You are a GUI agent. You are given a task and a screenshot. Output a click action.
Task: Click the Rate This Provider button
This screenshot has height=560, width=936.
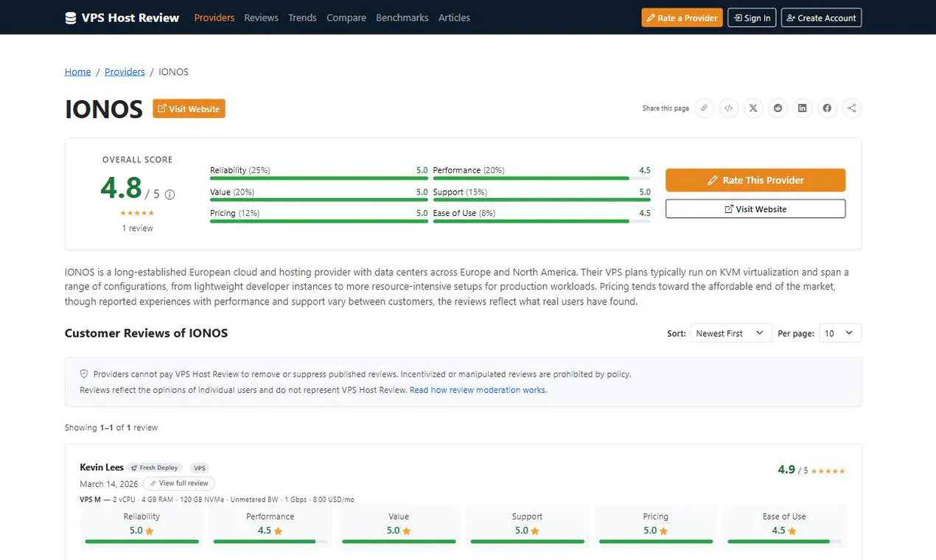click(x=755, y=180)
